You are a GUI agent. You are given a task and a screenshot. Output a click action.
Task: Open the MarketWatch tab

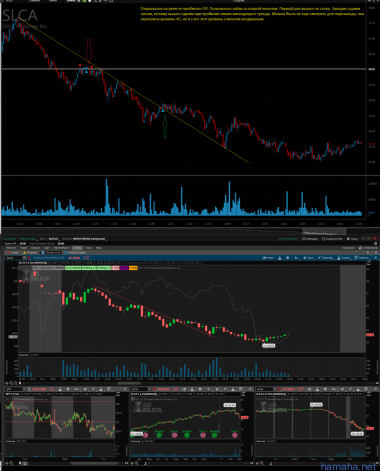tap(62, 248)
